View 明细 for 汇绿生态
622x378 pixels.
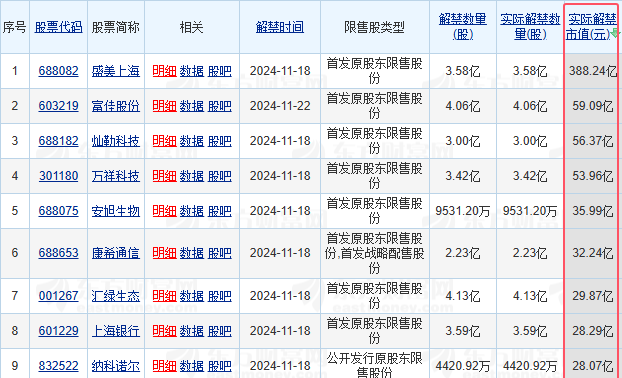pyautogui.click(x=164, y=295)
